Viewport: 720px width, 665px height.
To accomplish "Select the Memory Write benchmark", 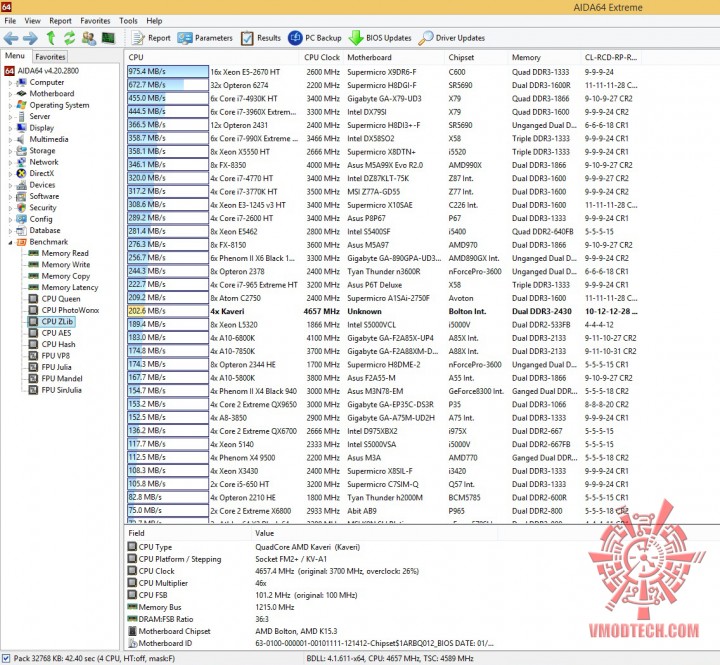I will tap(59, 265).
